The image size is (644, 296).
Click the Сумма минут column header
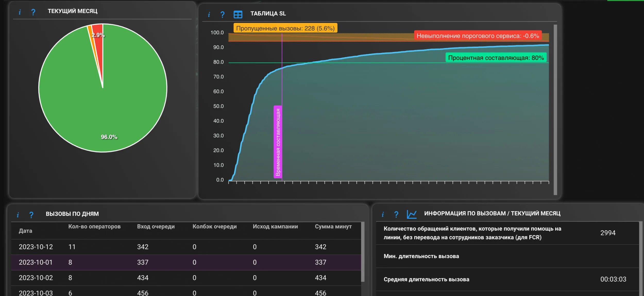pos(333,226)
